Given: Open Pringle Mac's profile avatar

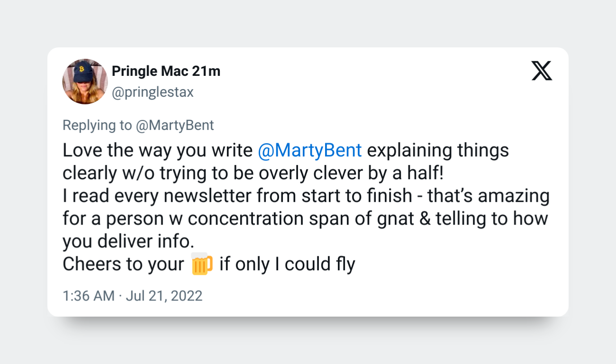Looking at the screenshot, I should pos(85,82).
